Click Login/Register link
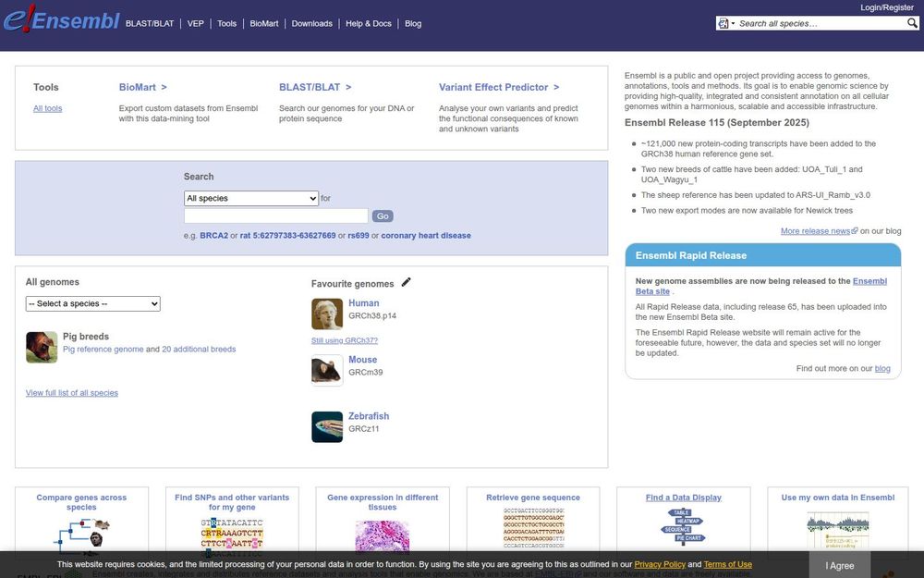924x578 pixels. 887,7
